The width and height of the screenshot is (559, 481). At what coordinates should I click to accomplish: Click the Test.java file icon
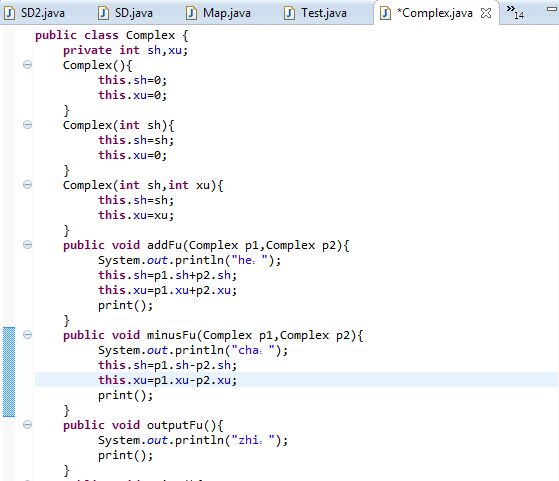[x=289, y=13]
